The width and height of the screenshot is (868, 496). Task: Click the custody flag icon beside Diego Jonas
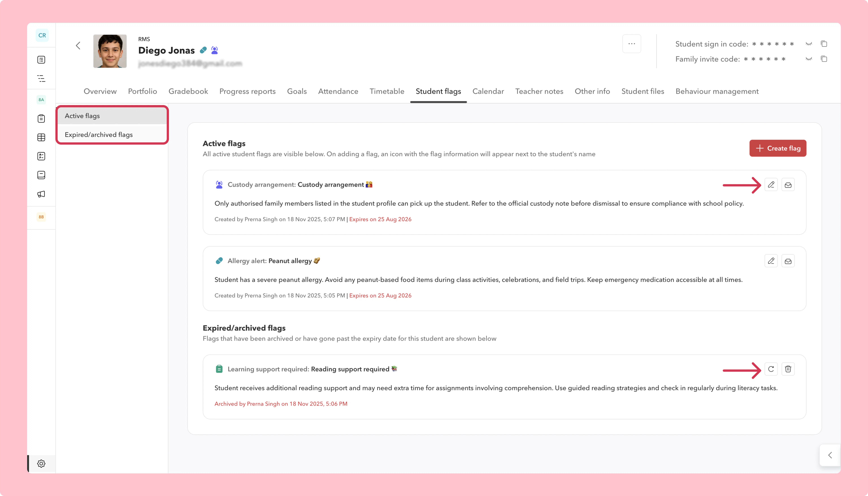point(214,50)
